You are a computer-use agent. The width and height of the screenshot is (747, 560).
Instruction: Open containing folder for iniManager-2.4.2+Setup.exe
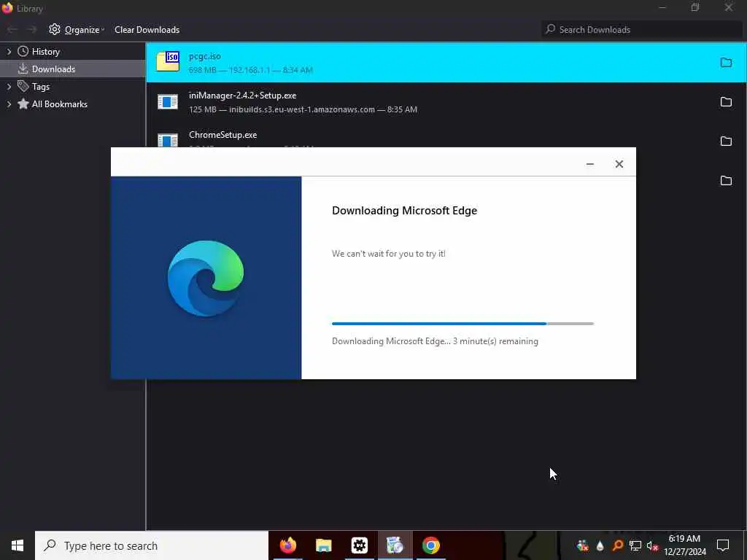point(726,101)
